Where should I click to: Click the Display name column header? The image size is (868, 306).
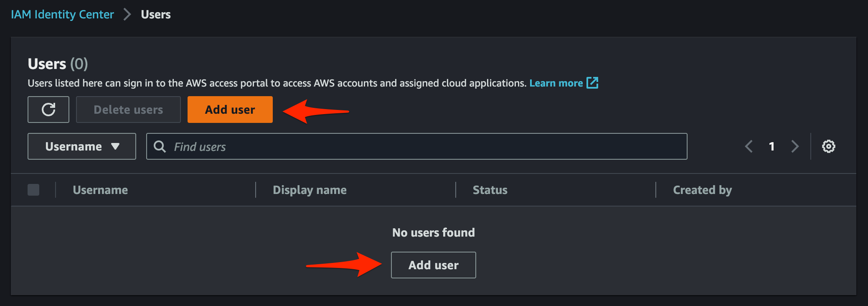310,190
